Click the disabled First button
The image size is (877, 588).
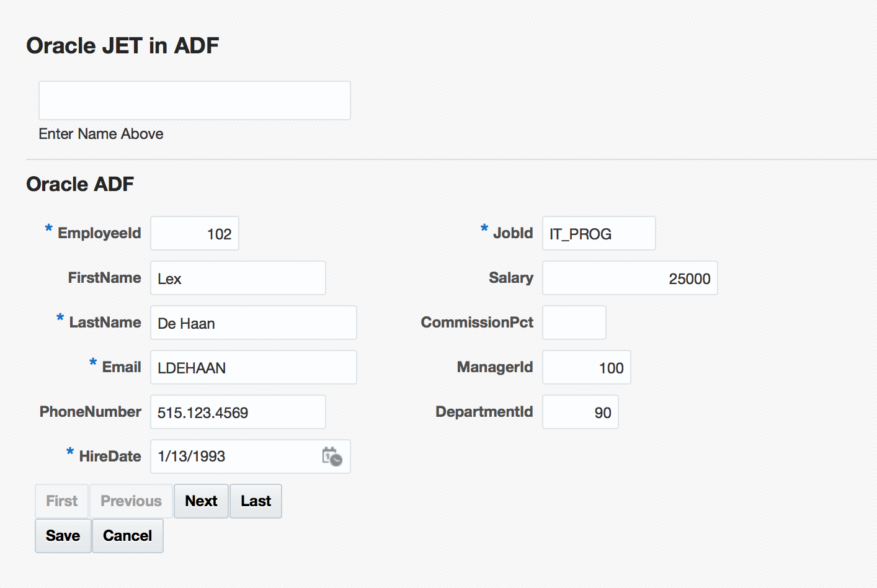(62, 501)
